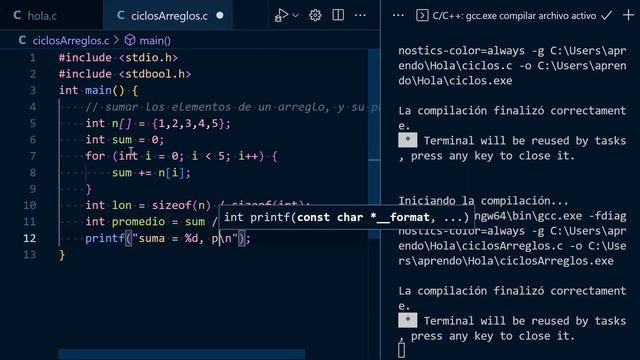
Task: Add a new terminal with plus icon
Action: click(x=629, y=16)
